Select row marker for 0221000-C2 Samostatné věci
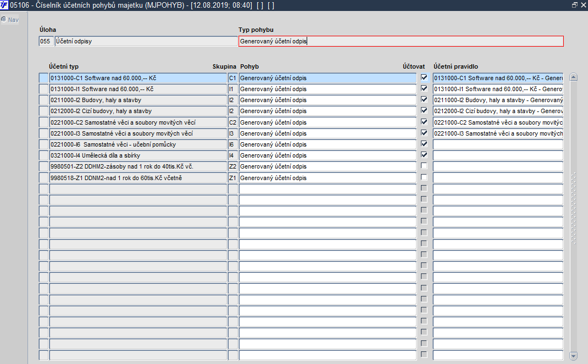 [x=43, y=122]
